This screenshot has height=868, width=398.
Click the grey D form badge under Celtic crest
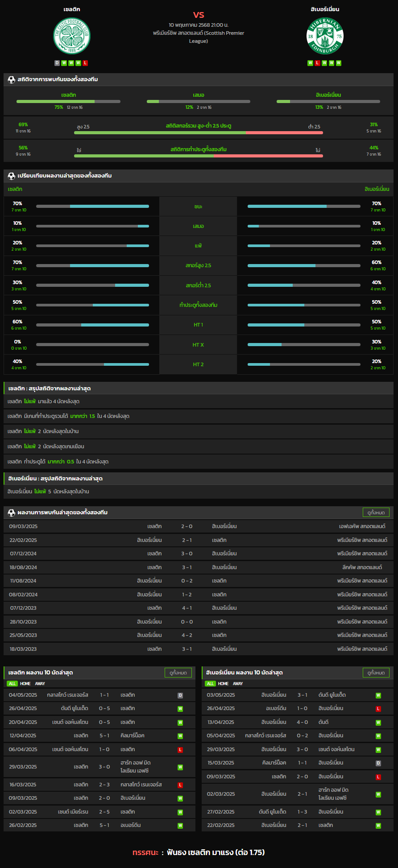point(57,63)
